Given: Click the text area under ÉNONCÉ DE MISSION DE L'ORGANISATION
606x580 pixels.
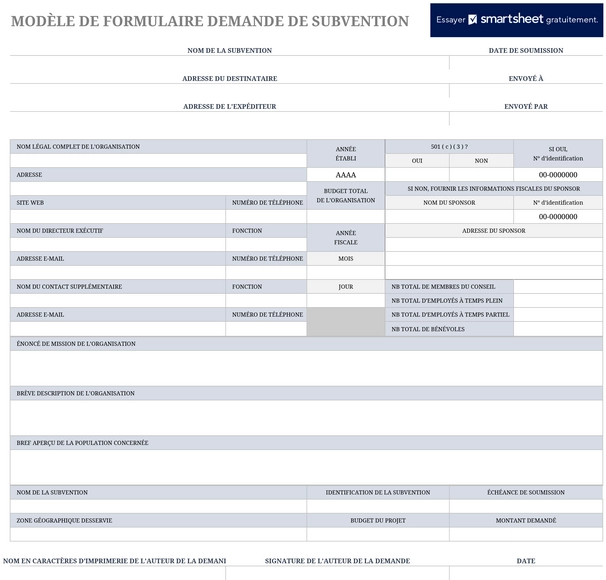Looking at the screenshot, I should click(x=306, y=368).
